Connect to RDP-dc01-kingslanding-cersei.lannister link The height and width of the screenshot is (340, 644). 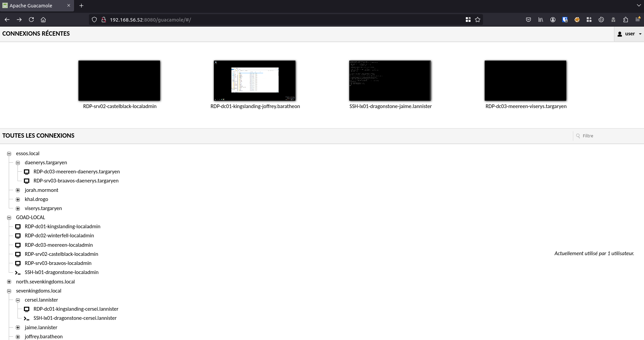click(76, 309)
